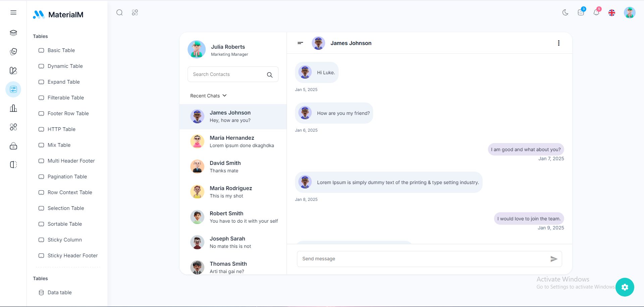The width and height of the screenshot is (644, 307).
Task: Open the apps grid icon beside search
Action: pyautogui.click(x=135, y=12)
